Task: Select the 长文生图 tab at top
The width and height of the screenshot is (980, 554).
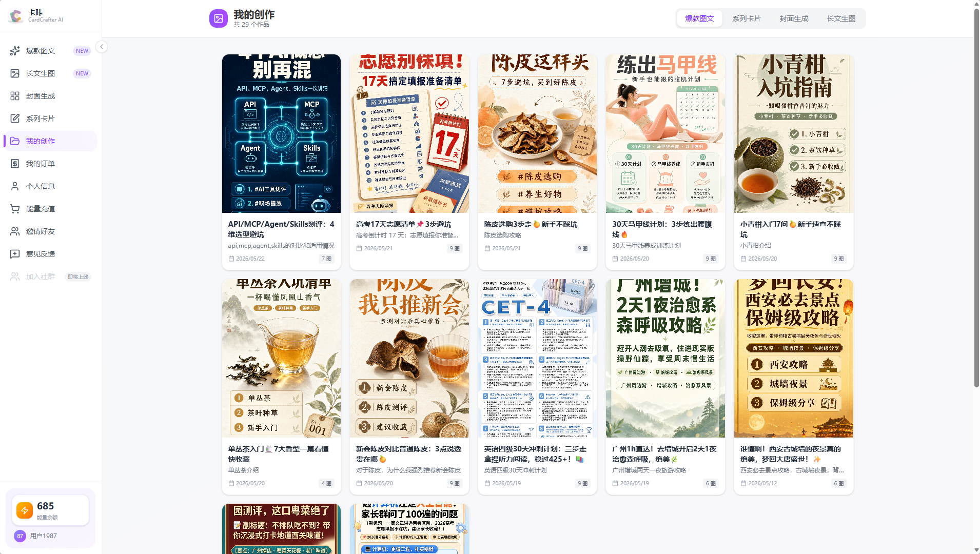Action: click(841, 18)
